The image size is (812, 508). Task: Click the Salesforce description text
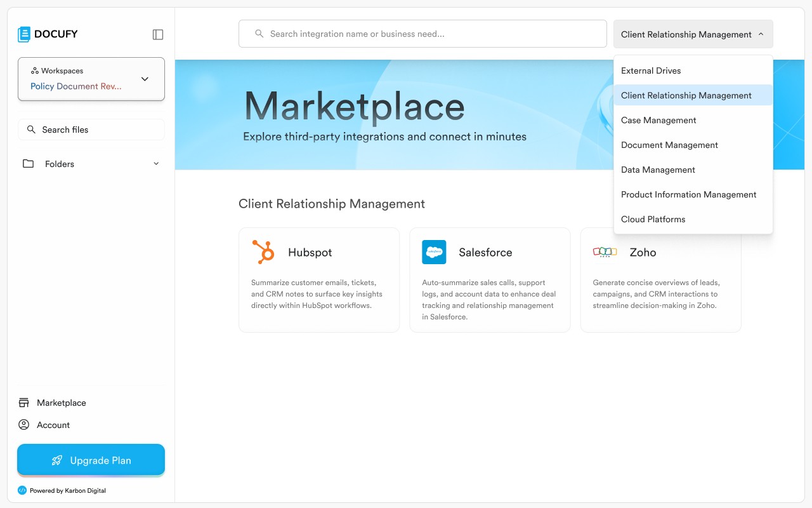pyautogui.click(x=488, y=300)
